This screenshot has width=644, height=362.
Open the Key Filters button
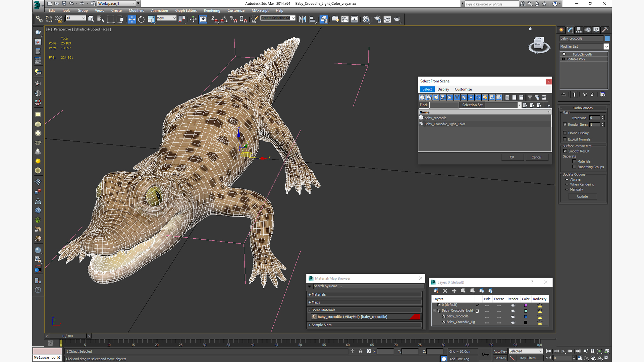(530, 358)
